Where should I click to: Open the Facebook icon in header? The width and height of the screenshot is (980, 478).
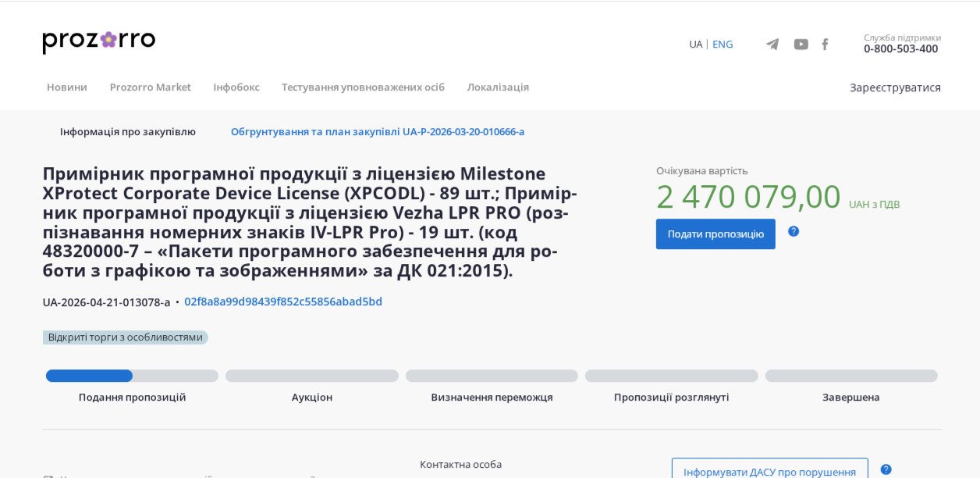click(x=825, y=45)
